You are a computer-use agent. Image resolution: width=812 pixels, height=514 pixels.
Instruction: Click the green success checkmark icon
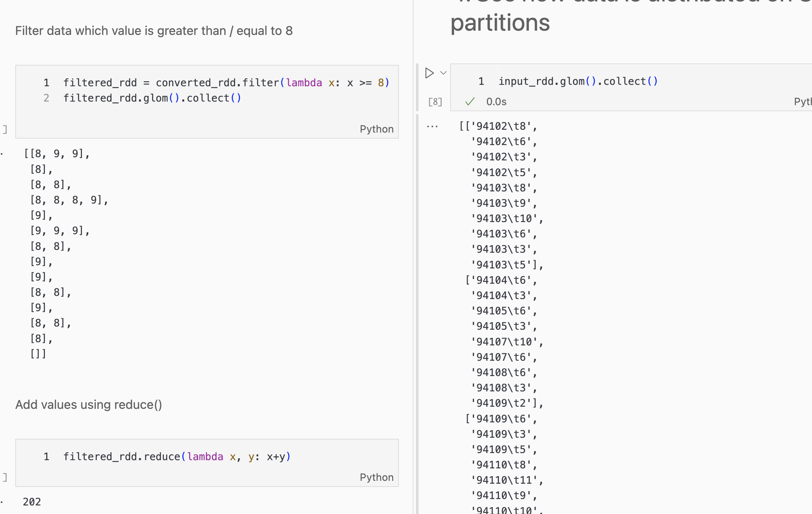(x=470, y=102)
